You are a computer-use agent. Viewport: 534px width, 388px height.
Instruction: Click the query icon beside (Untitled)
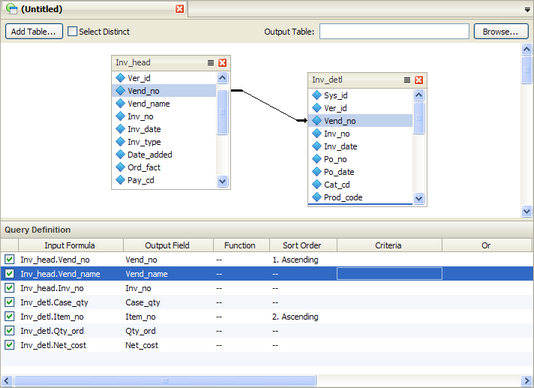click(x=12, y=9)
